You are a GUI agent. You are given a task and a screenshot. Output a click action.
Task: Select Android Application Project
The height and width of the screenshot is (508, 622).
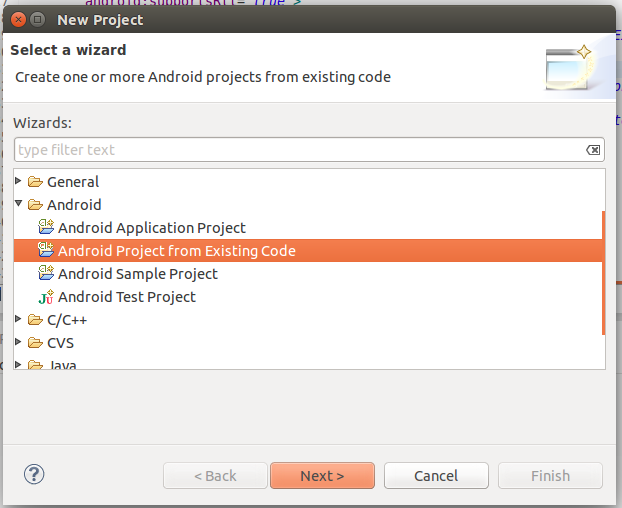tap(152, 228)
